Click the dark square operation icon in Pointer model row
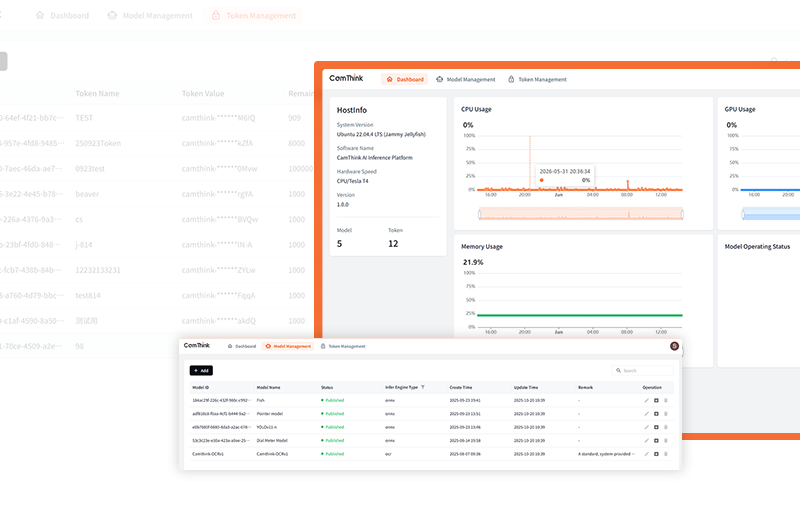Screen dimensions: 800x515 pyautogui.click(x=656, y=414)
